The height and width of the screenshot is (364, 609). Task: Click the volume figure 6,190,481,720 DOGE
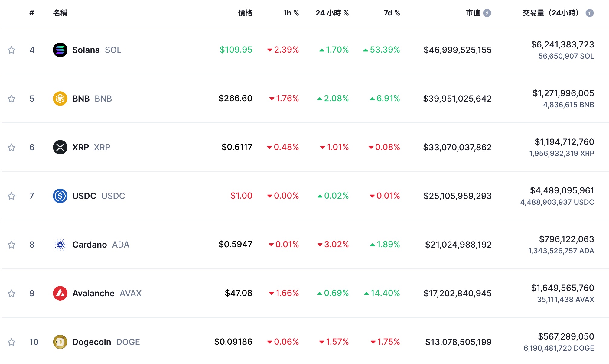point(559,348)
